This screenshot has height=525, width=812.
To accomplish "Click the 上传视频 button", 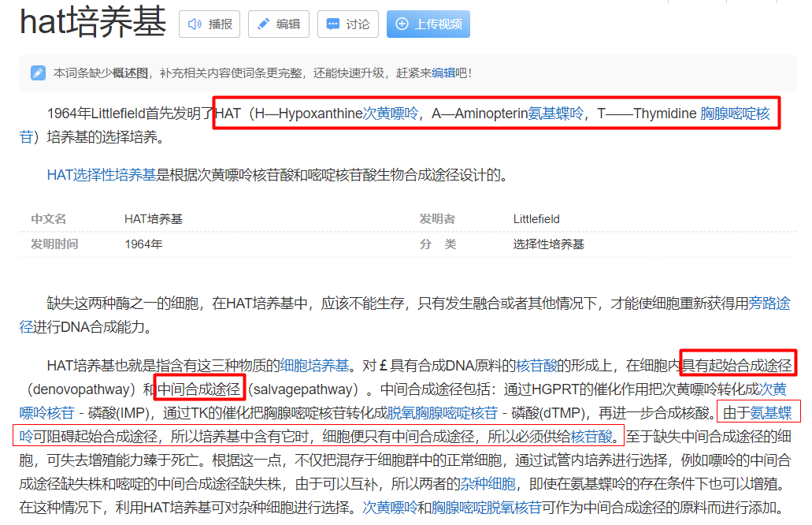I will tap(428, 23).
